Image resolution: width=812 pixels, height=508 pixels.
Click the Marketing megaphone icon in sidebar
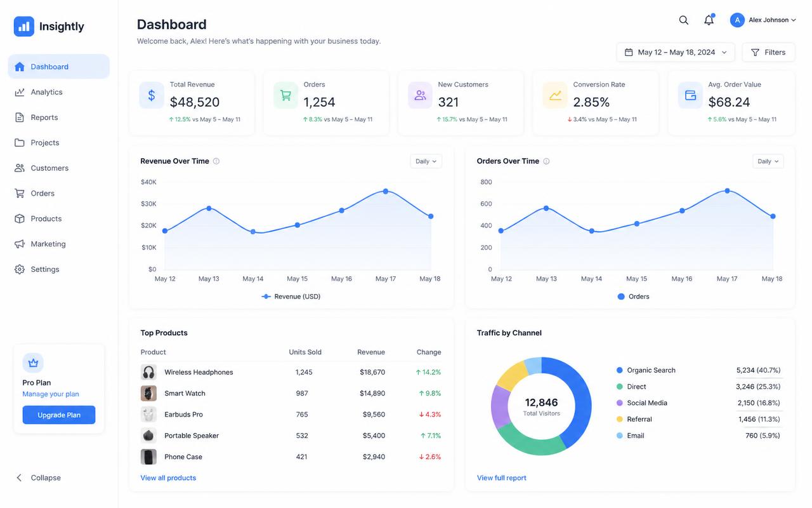pyautogui.click(x=20, y=244)
